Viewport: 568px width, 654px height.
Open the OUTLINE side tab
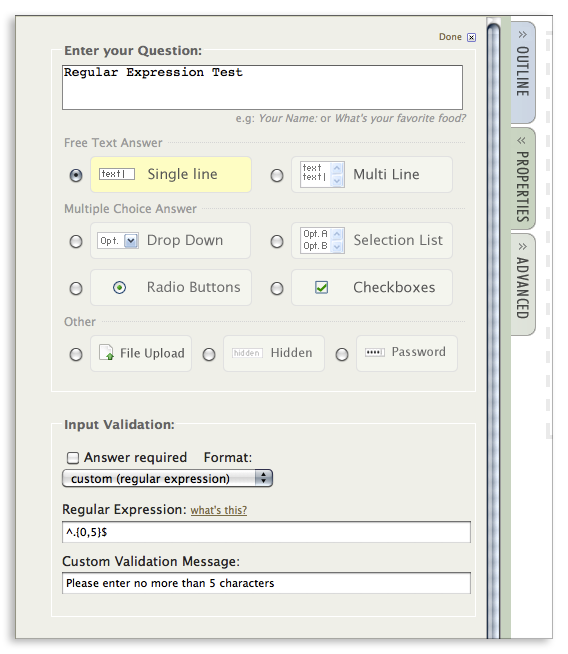pyautogui.click(x=523, y=72)
